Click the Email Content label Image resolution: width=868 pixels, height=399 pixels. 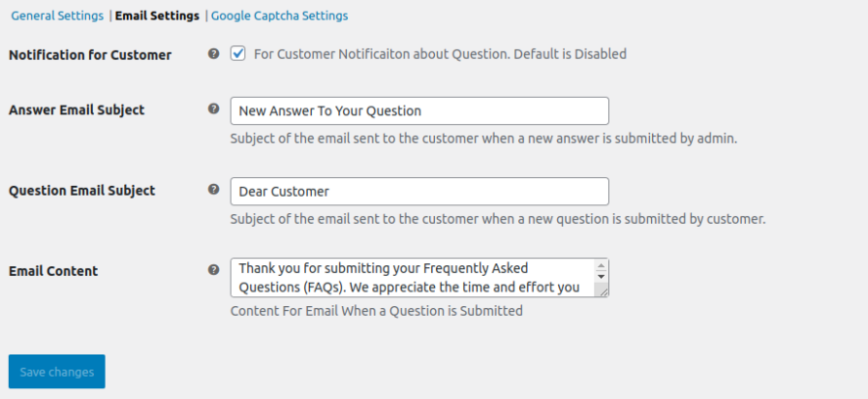[x=53, y=271]
